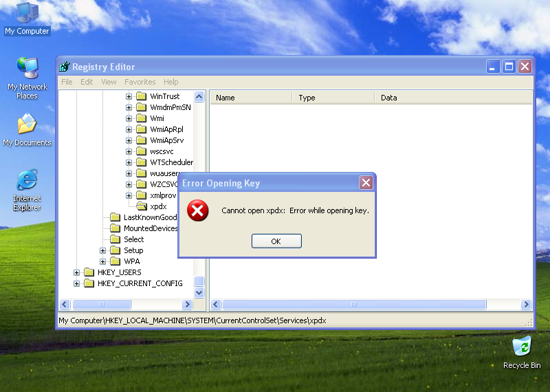Open the My Network Places desktop icon
Image resolution: width=550 pixels, height=392 pixels.
click(27, 78)
